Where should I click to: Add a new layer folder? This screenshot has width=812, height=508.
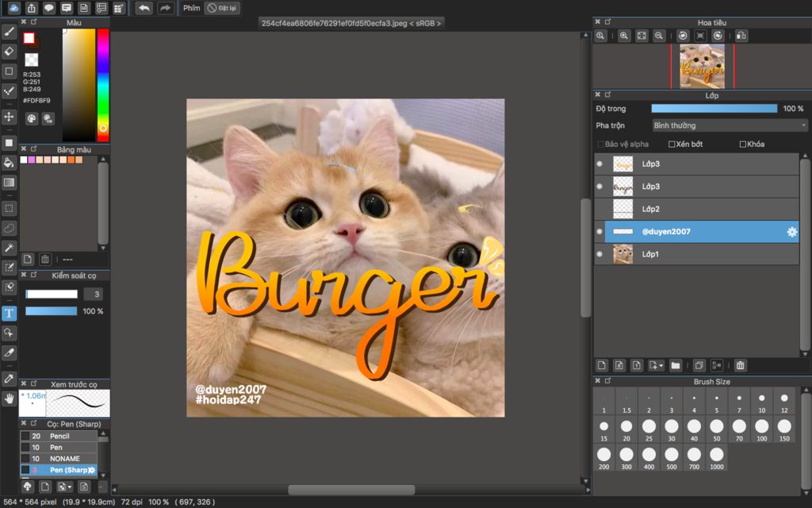click(676, 365)
